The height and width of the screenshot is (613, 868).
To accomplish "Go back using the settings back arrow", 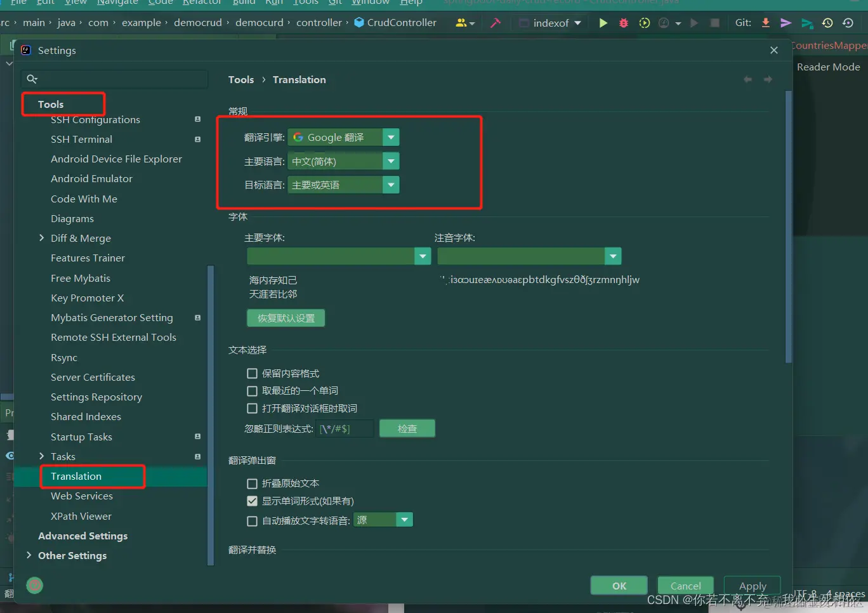I will click(x=747, y=79).
